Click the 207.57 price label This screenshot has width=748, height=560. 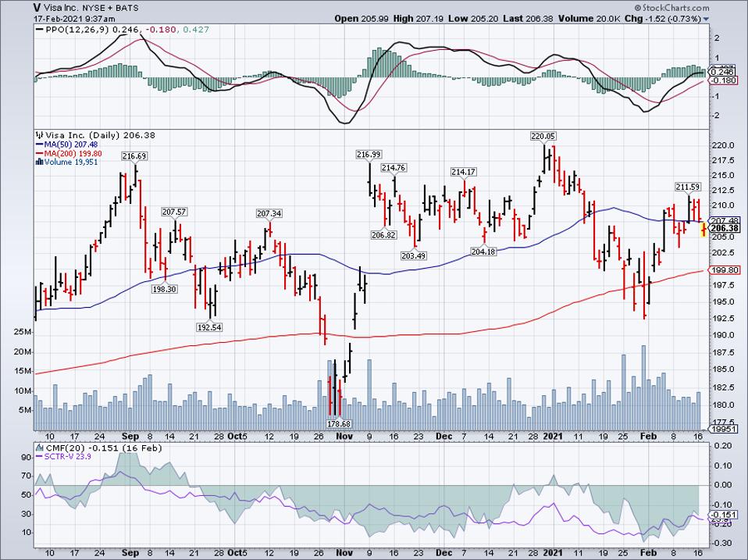click(174, 212)
